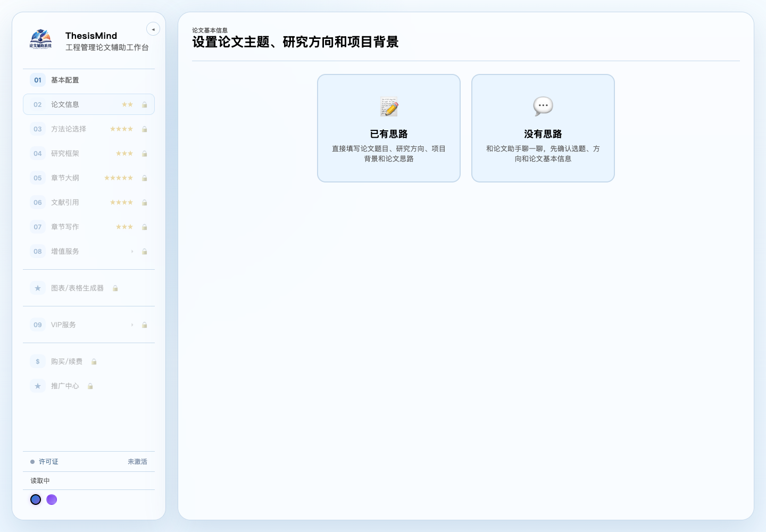This screenshot has width=766, height=532.
Task: Open the 01 基本配置 menu item
Action: click(89, 80)
